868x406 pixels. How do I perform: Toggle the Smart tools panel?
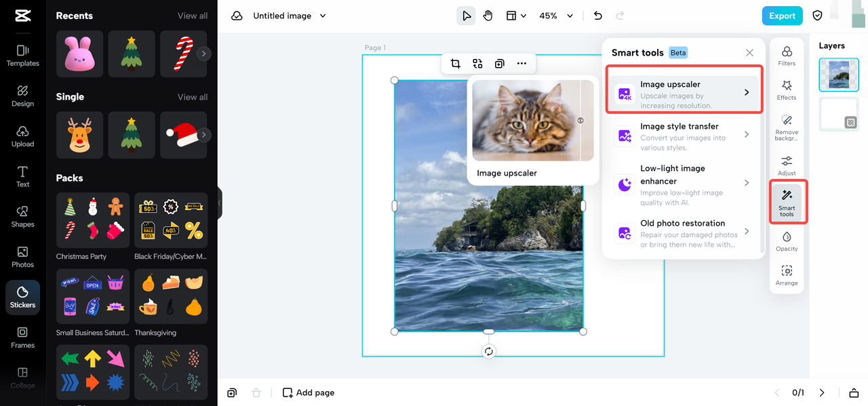[787, 202]
